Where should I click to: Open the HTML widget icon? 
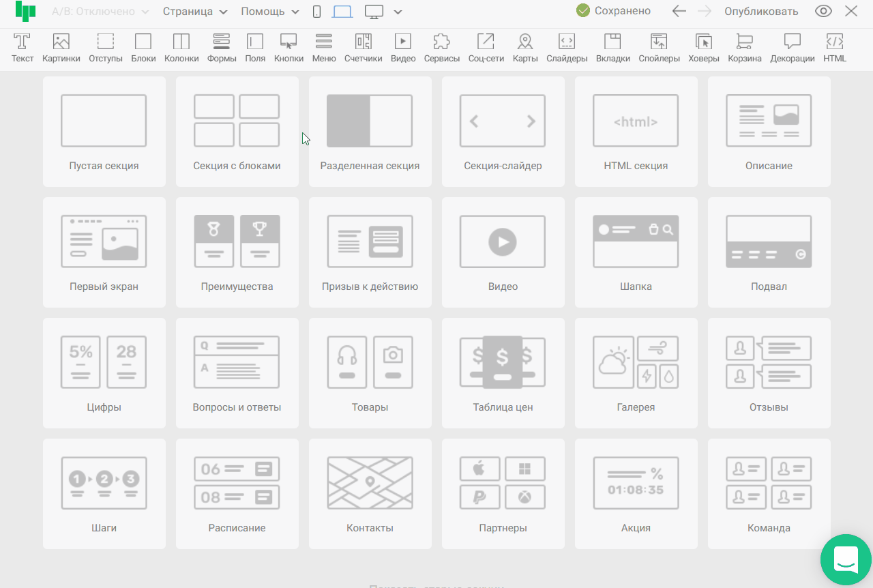[834, 42]
